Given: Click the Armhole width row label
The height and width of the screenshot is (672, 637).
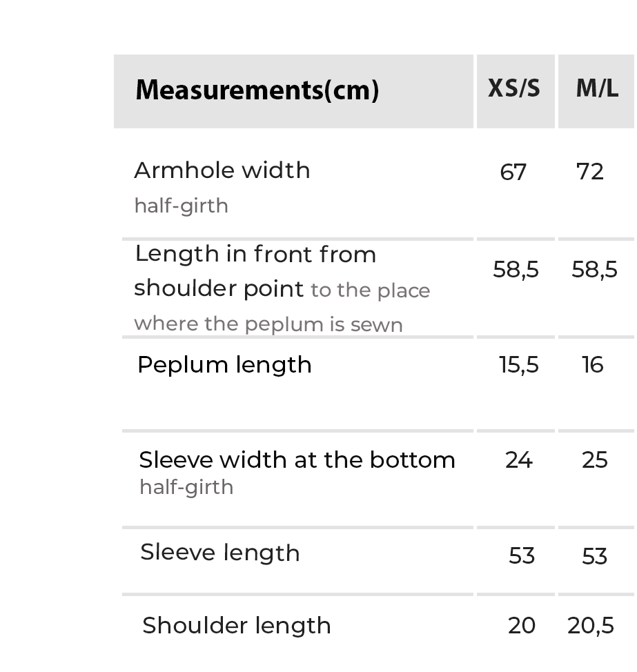Looking at the screenshot, I should tap(222, 170).
